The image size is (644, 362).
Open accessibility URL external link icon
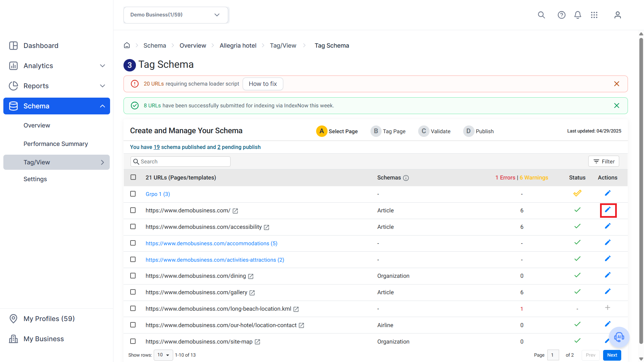pos(266,227)
